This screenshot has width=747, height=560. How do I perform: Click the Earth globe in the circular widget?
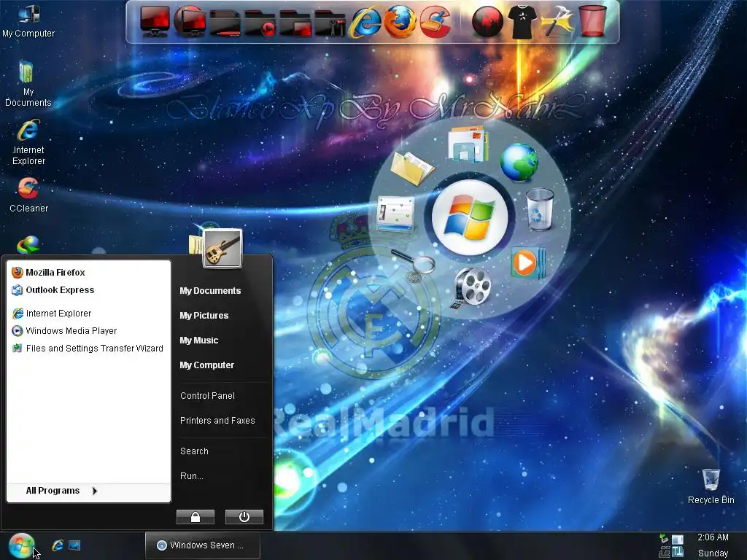pos(519,163)
